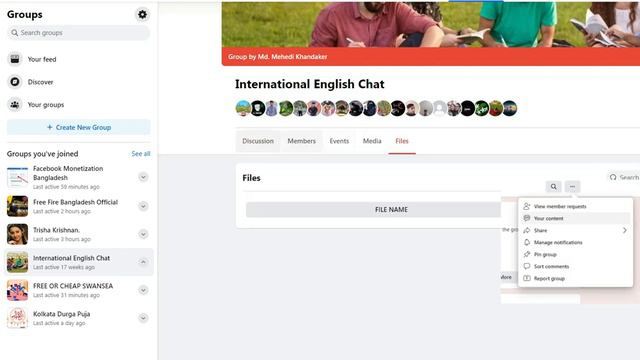Choose View member requests menu item
640x360 pixels.
pyautogui.click(x=575, y=207)
